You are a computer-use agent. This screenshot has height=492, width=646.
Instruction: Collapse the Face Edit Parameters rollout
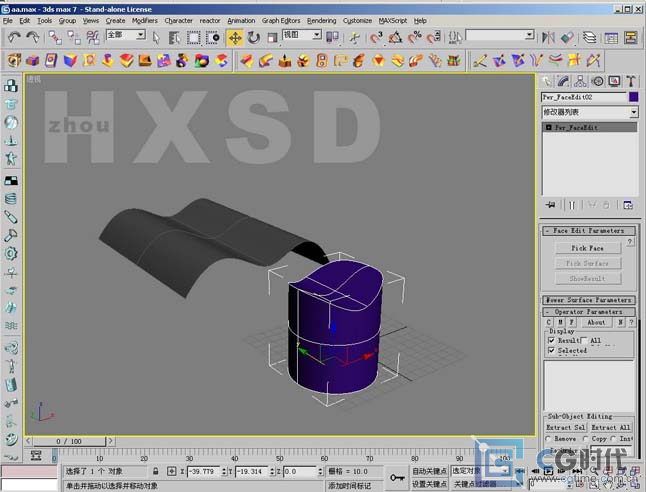click(x=589, y=231)
